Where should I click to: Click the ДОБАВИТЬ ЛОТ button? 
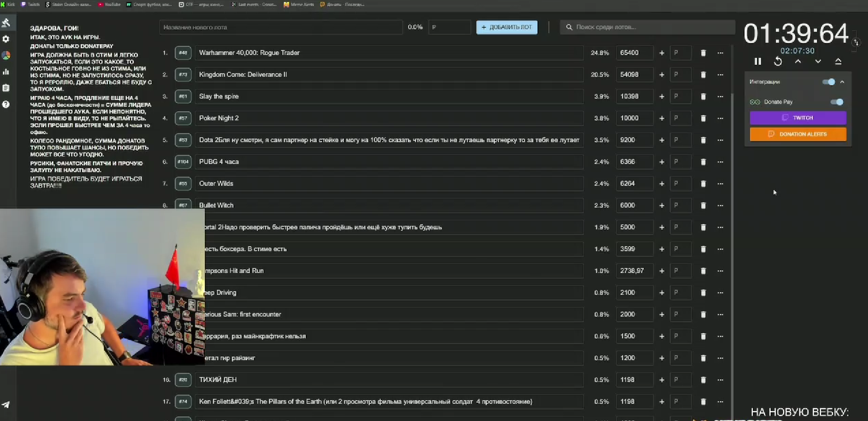click(x=507, y=27)
